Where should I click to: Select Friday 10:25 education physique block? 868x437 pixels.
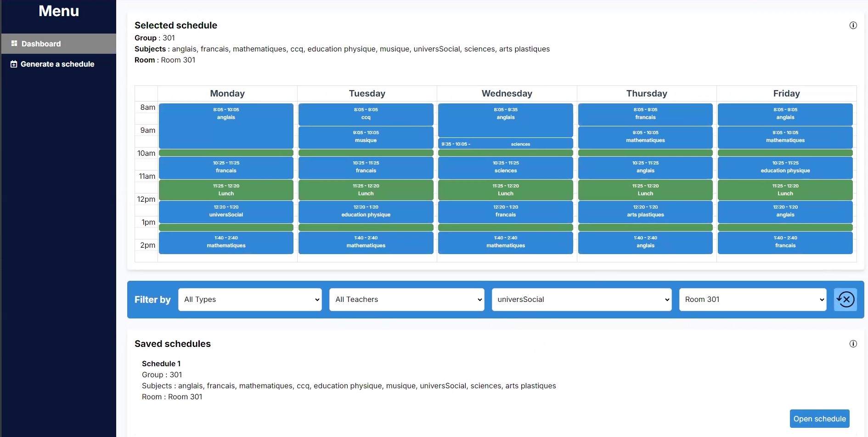tap(785, 168)
